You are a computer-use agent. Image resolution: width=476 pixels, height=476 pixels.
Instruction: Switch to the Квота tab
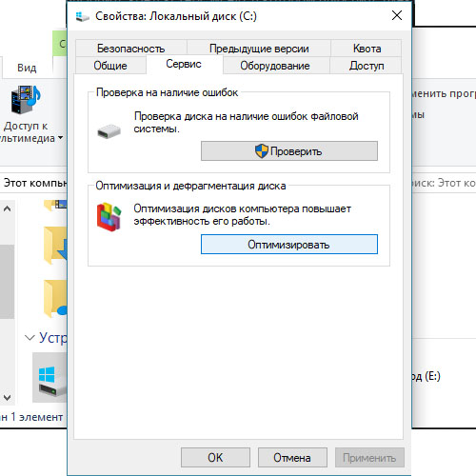[367, 49]
